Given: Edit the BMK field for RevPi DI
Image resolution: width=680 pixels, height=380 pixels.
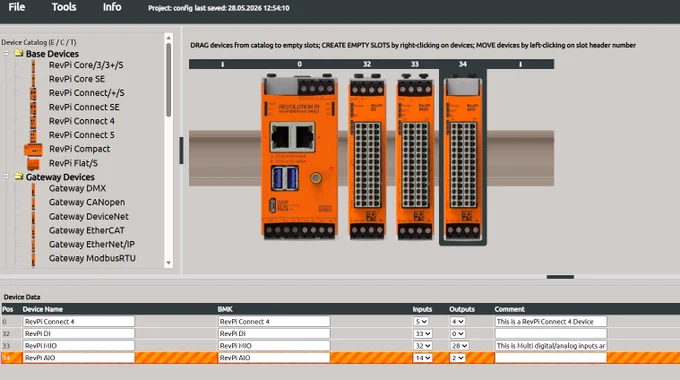Looking at the screenshot, I should pos(274,334).
